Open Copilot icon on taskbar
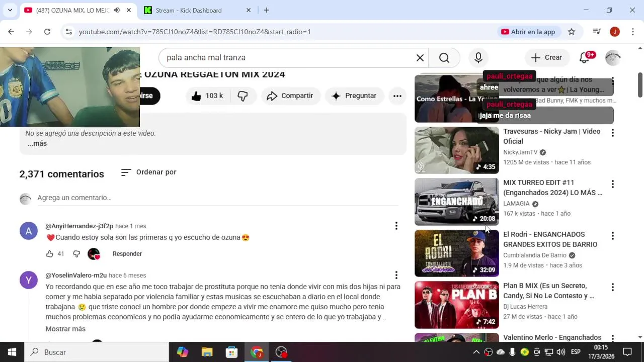644x362 pixels. coord(182,352)
